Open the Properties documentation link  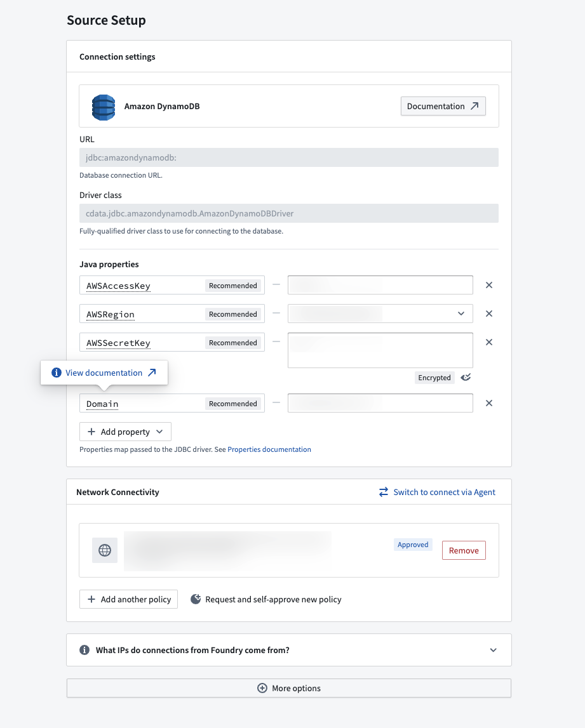point(269,449)
